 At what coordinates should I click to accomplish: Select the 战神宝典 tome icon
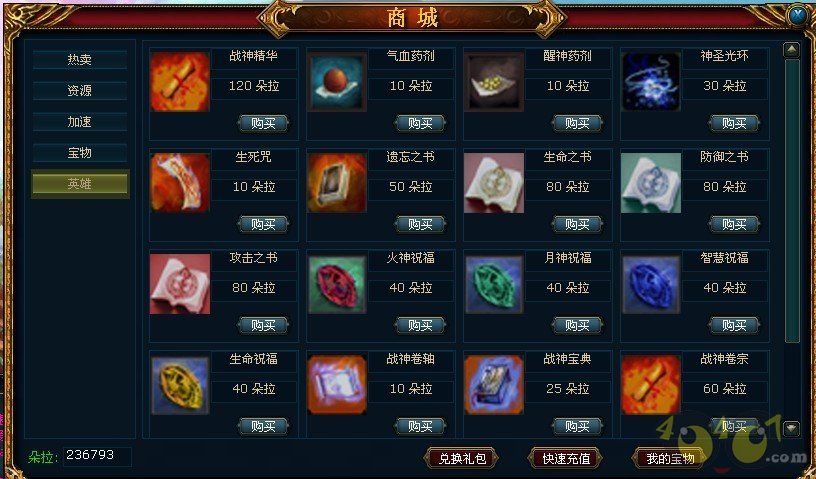[494, 385]
